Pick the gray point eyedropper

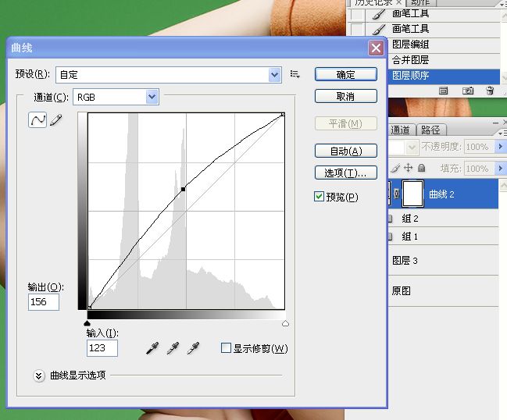(x=173, y=348)
